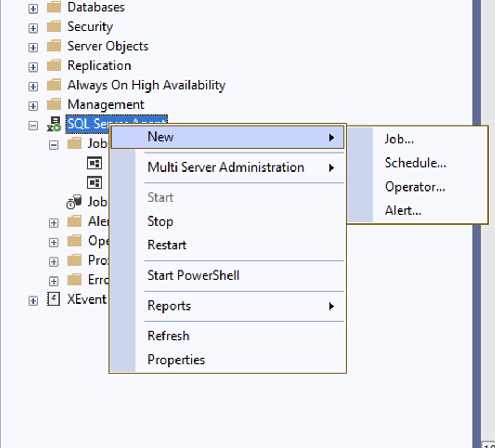The height and width of the screenshot is (448, 495).
Task: Open the New submenu in context menu
Action: click(227, 137)
